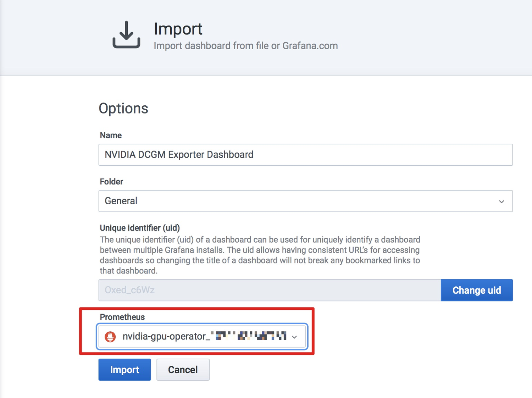
Task: Click the Options section heading
Action: (x=123, y=109)
